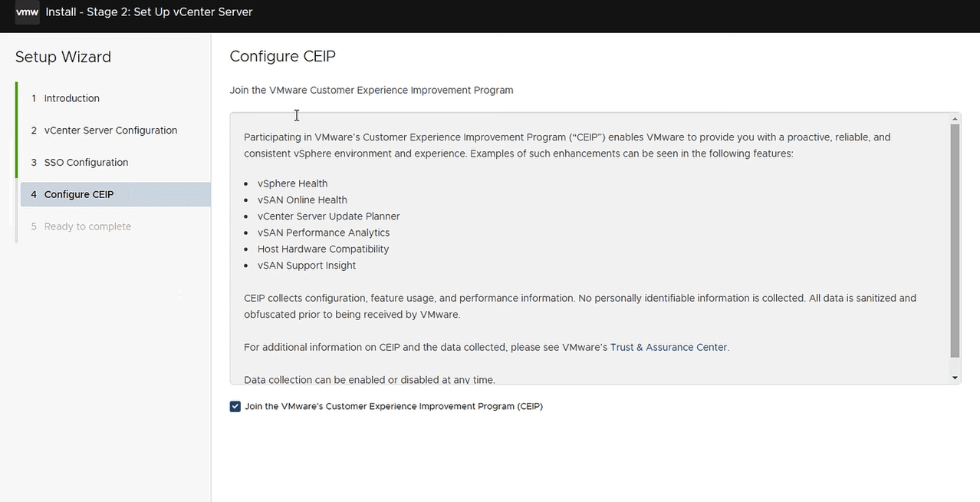Screen dimensions: 980x502
Task: Go to the Introduction wizard step
Action: tap(71, 98)
